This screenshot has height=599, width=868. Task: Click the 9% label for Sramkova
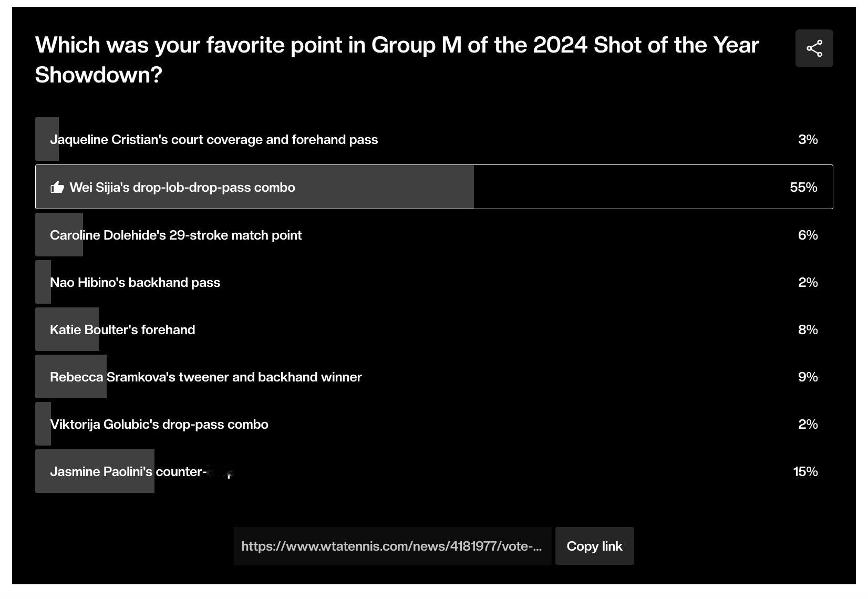pos(808,377)
